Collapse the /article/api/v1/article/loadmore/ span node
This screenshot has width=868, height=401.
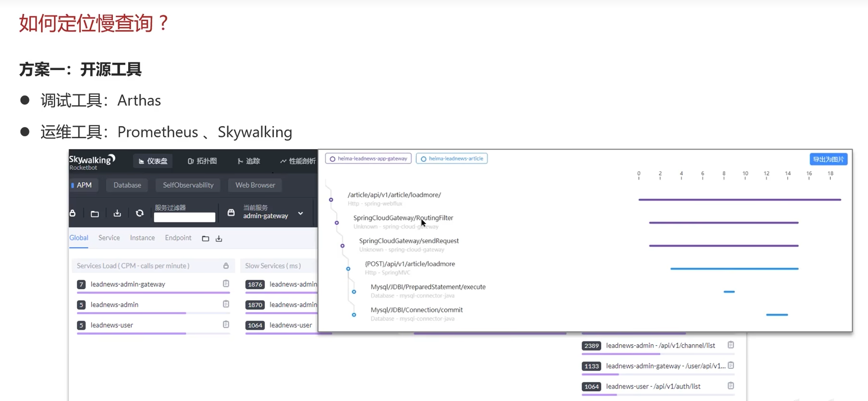(331, 200)
